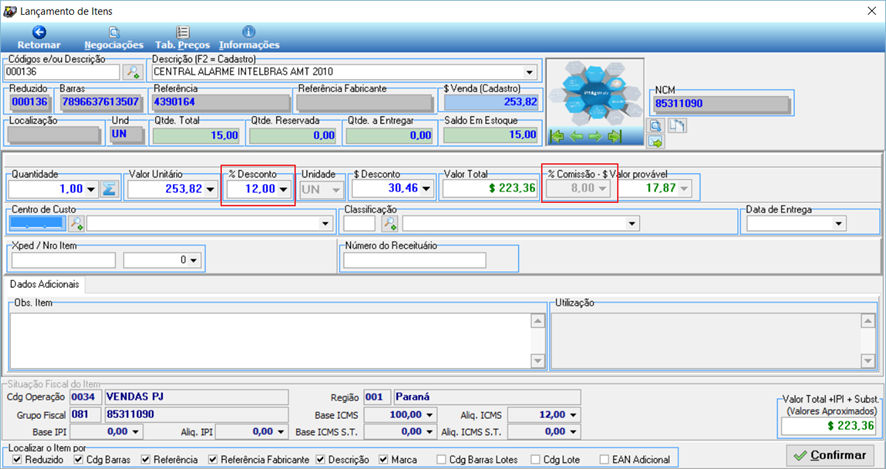The width and height of the screenshot is (886, 469).
Task: Toggle the Marca checkbox
Action: point(384,460)
